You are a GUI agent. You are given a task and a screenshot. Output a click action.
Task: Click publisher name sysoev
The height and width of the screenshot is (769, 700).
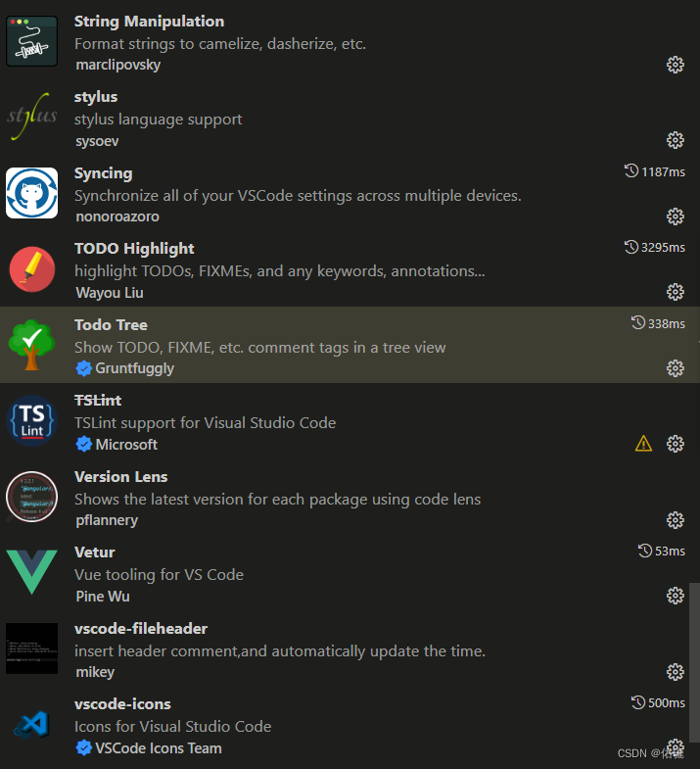[97, 141]
